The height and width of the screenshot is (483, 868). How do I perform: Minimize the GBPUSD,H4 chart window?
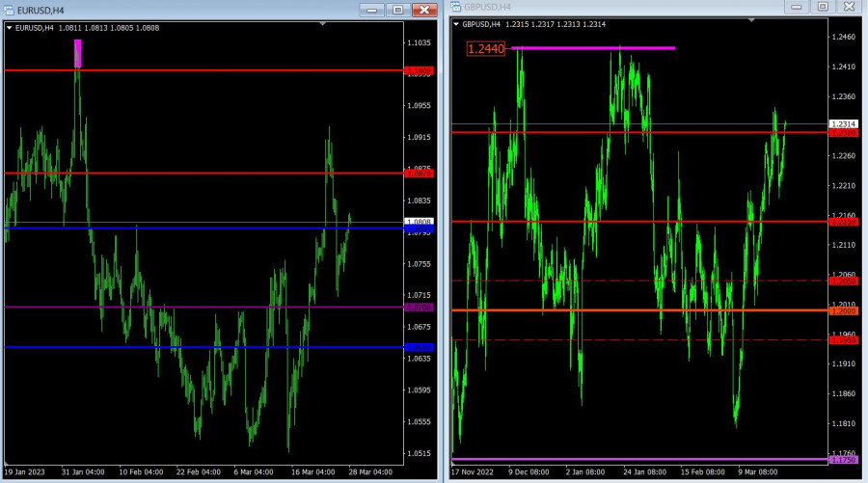pyautogui.click(x=797, y=7)
